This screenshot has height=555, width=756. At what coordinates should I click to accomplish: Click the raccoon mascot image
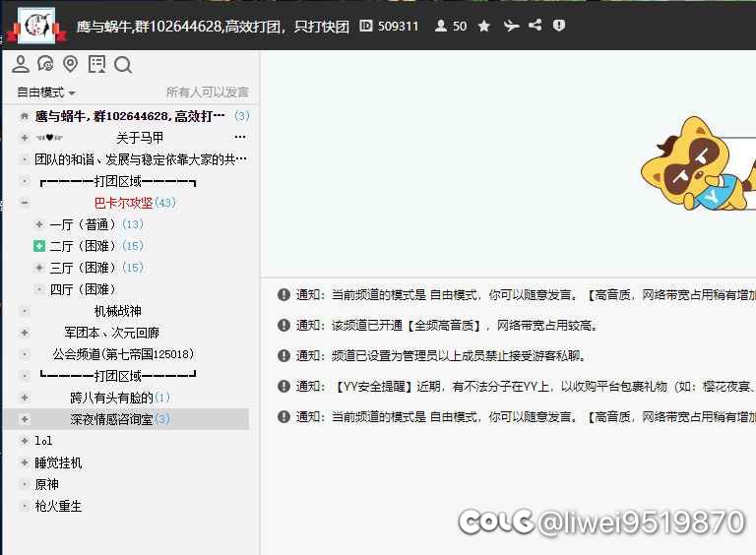(x=698, y=163)
